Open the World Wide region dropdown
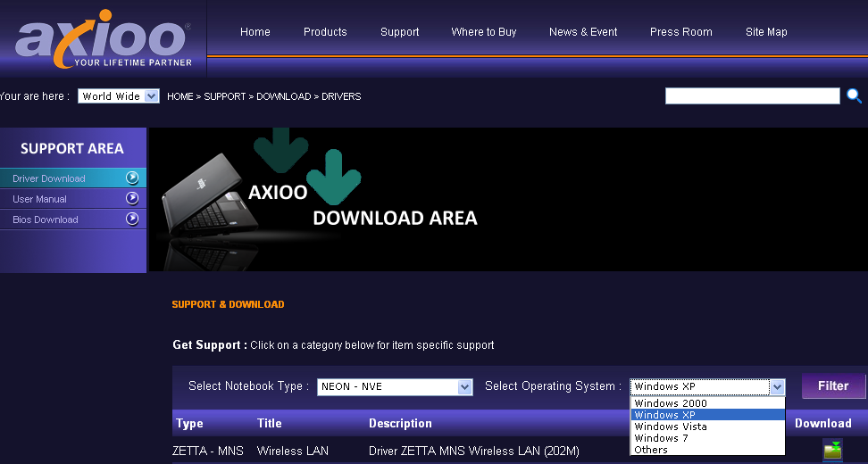 pos(119,96)
